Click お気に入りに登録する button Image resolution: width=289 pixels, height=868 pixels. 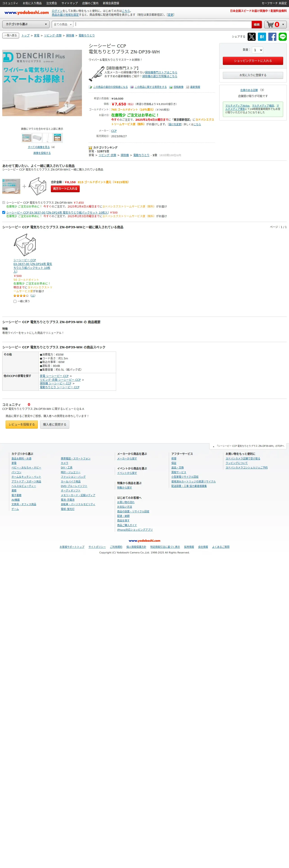tap(253, 75)
